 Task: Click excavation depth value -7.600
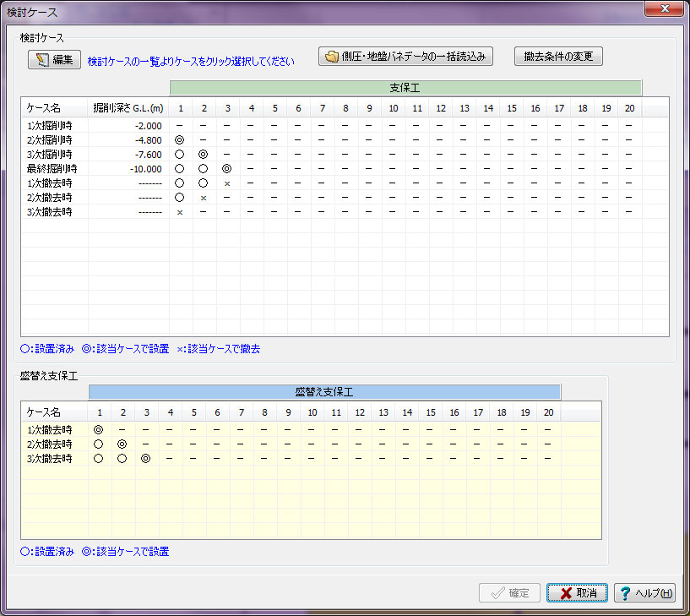pos(149,155)
